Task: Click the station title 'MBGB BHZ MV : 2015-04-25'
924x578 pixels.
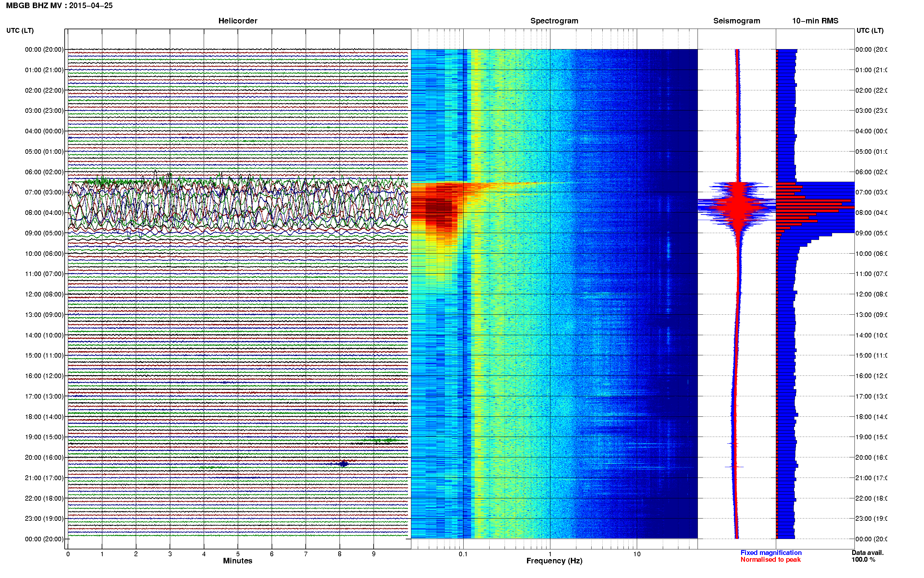Action: tap(59, 5)
